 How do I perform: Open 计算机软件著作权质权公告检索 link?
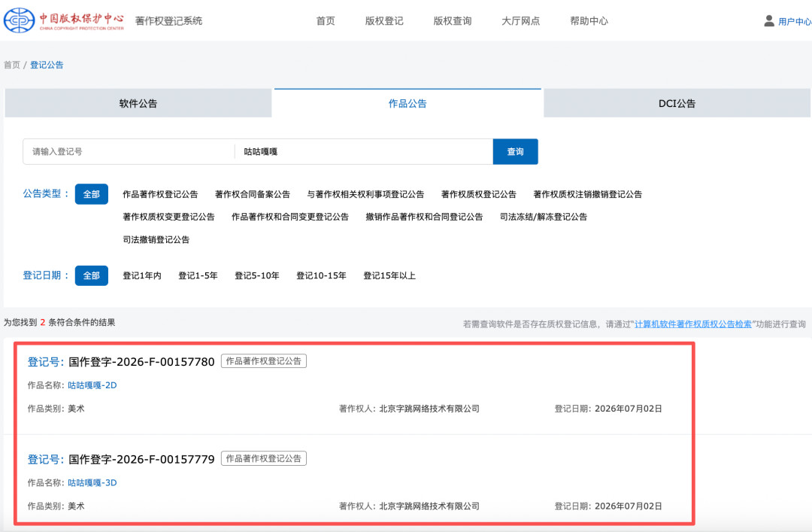(x=693, y=324)
